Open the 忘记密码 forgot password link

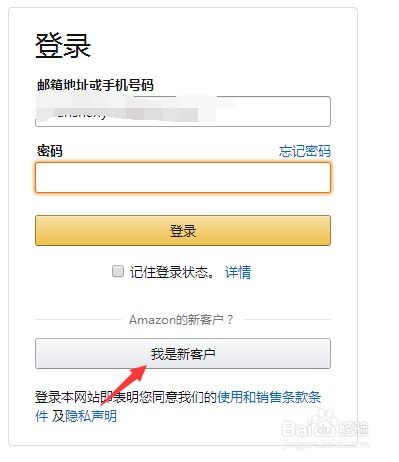[x=305, y=151]
